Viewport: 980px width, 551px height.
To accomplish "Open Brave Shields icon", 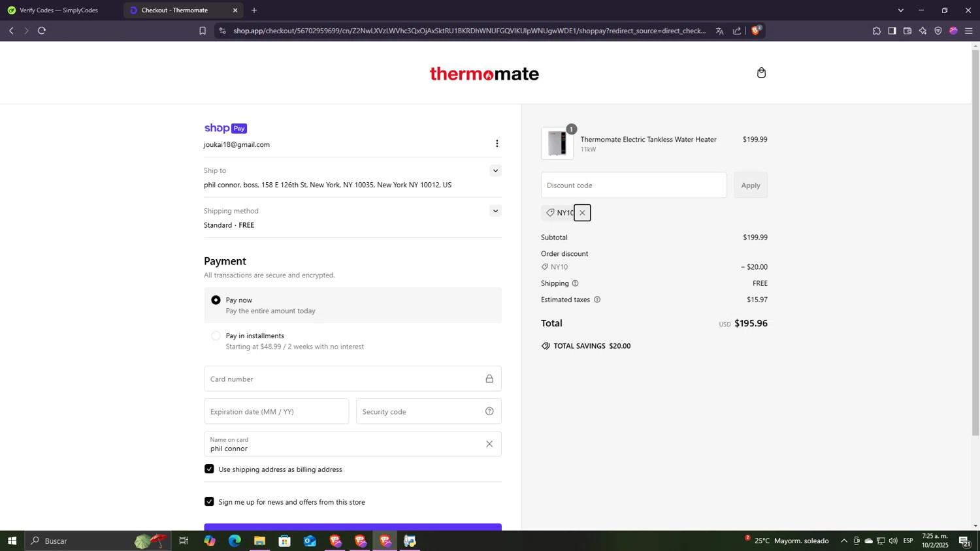I will [x=756, y=30].
